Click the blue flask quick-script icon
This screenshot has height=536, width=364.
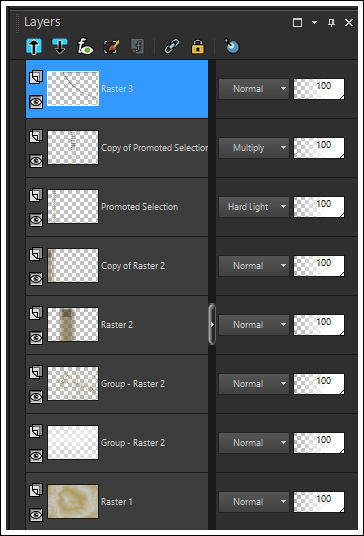click(x=232, y=46)
